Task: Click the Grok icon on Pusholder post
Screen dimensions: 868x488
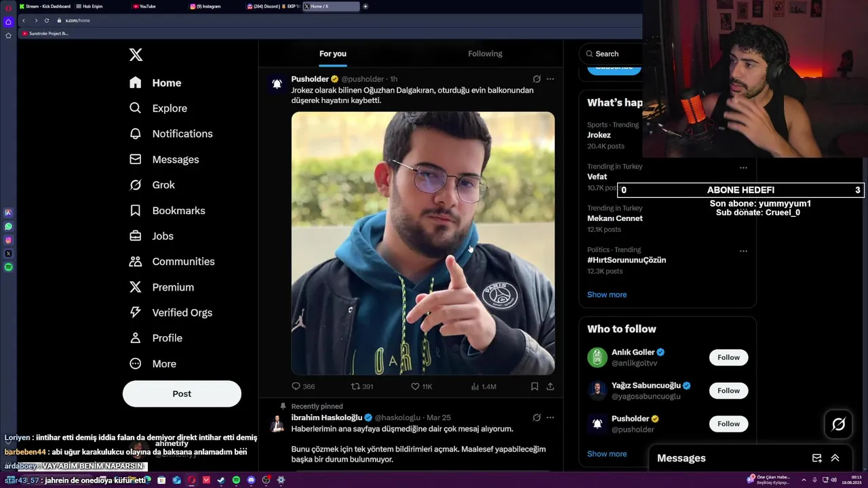Action: pos(536,79)
